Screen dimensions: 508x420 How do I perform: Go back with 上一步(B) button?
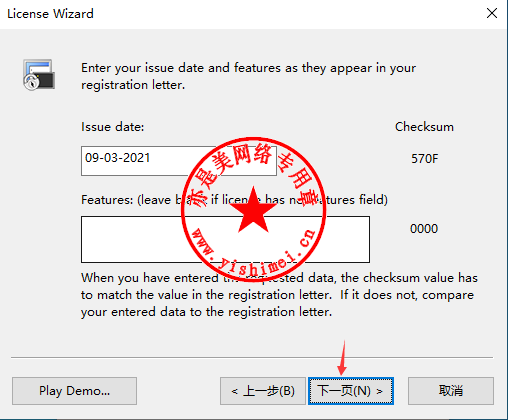click(x=263, y=391)
